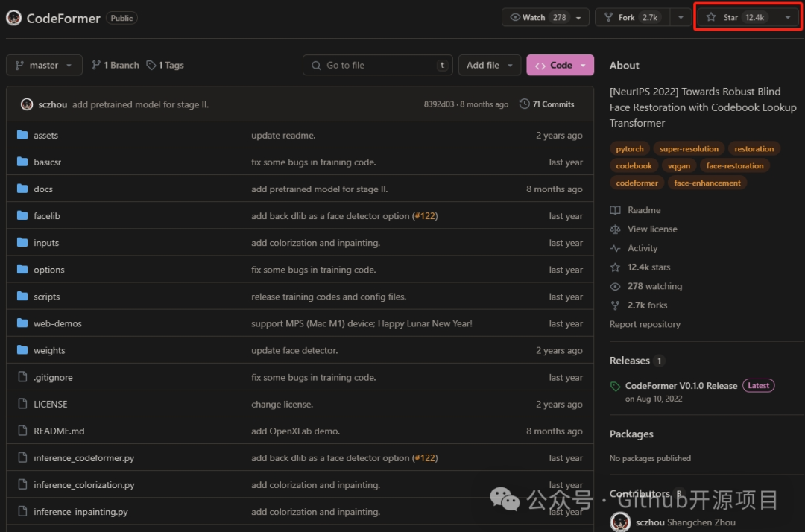Fork the repository using the Fork button
Image resolution: width=805 pixels, height=532 pixels.
click(x=633, y=17)
